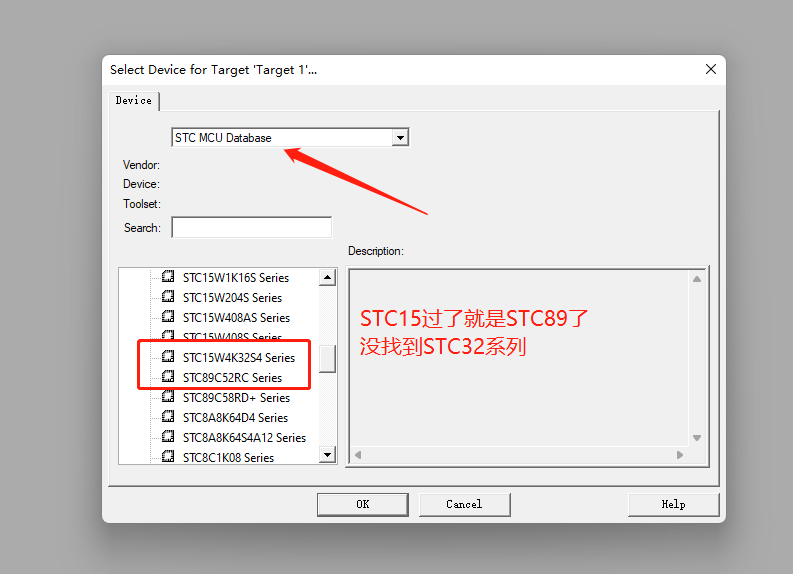Viewport: 793px width, 574px height.
Task: Select STC15W4K32S4 Series device
Action: click(239, 358)
